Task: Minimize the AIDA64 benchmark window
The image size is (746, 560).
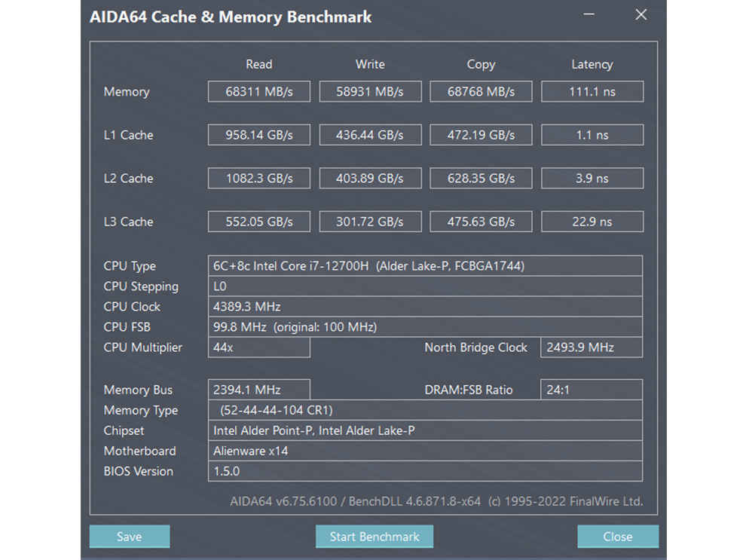Action: (589, 15)
